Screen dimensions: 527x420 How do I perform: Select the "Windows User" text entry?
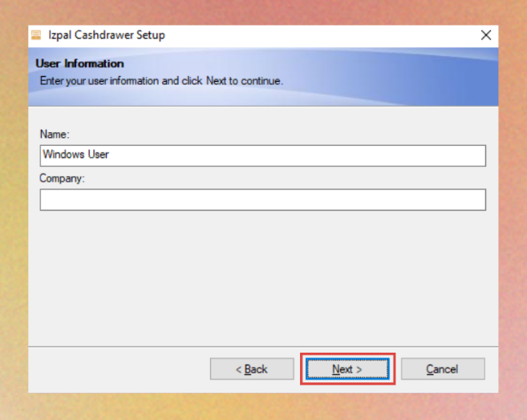tap(75, 155)
